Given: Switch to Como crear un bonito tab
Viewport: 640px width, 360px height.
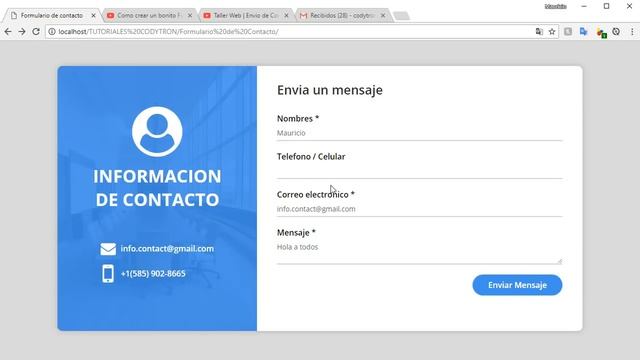Looking at the screenshot, I should (x=149, y=15).
